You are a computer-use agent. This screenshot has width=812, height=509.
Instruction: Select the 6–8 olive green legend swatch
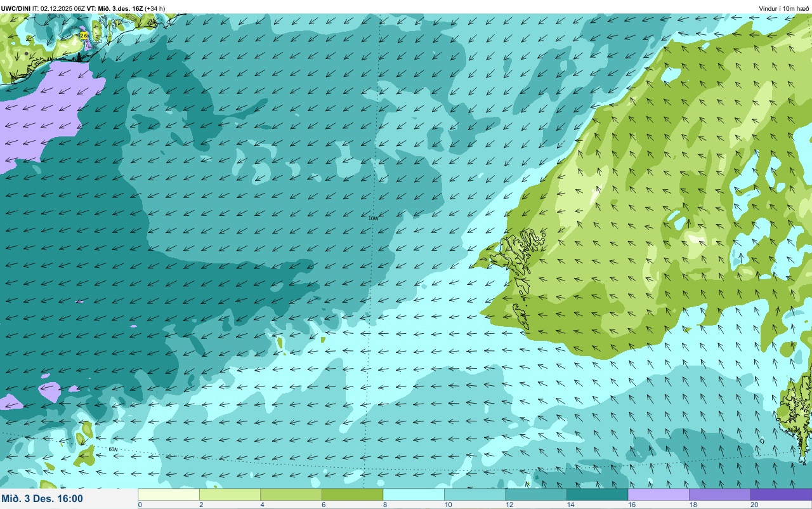(353, 494)
